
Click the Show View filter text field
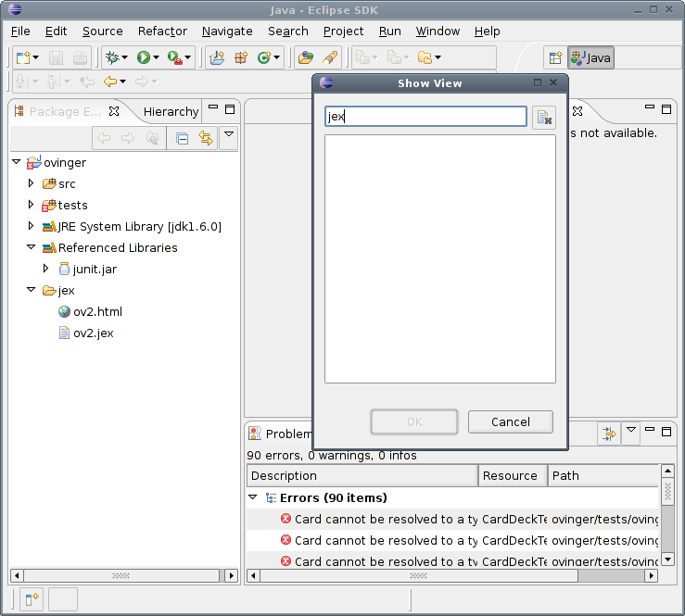click(426, 117)
